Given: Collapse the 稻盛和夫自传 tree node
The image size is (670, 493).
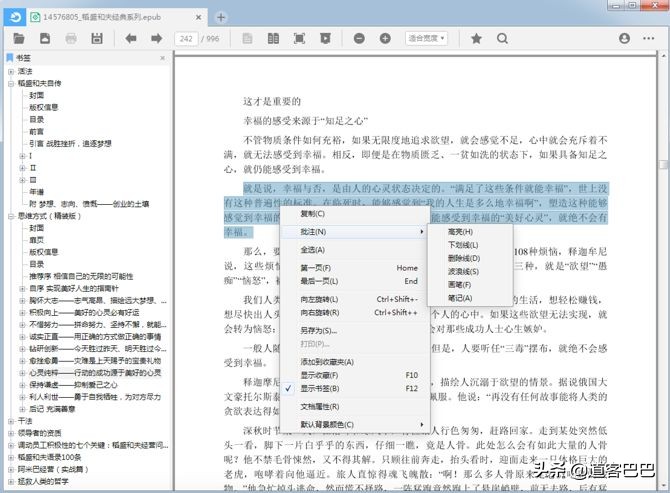Looking at the screenshot, I should tap(11, 83).
